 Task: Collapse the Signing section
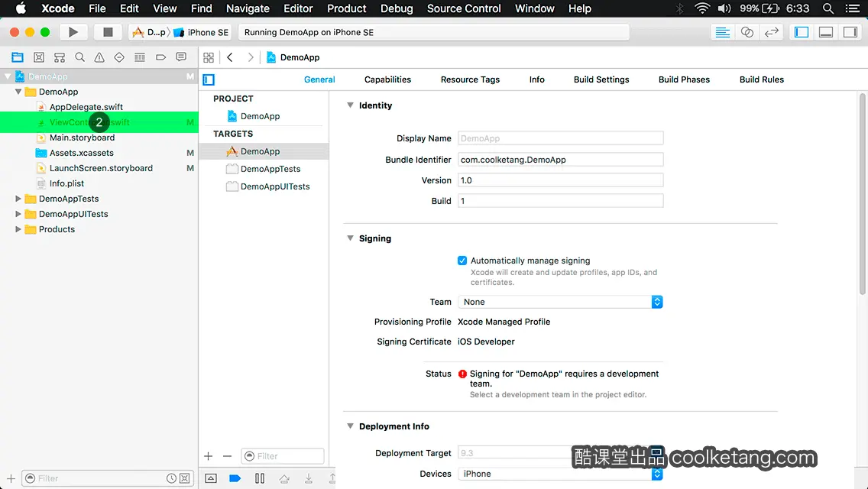pos(350,238)
